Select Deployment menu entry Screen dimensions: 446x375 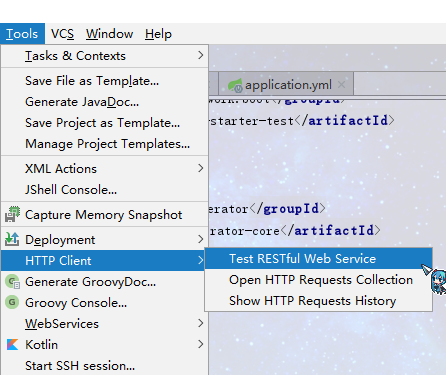tap(105, 240)
